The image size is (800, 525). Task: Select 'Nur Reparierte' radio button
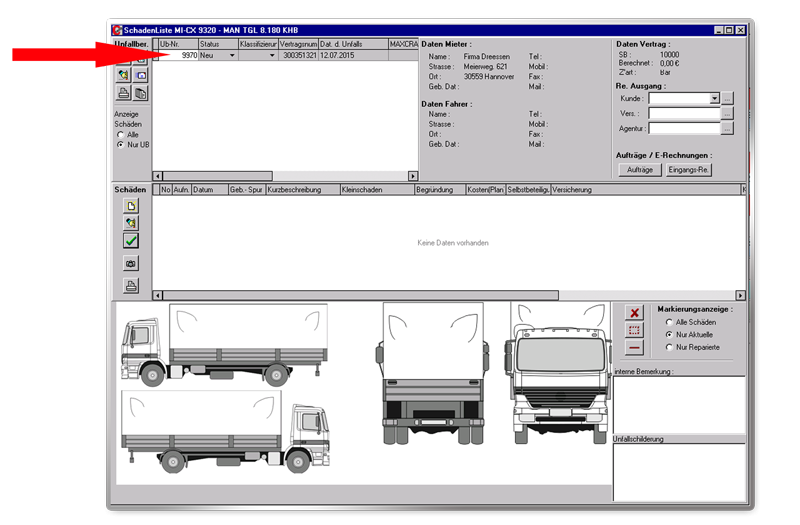pos(669,347)
